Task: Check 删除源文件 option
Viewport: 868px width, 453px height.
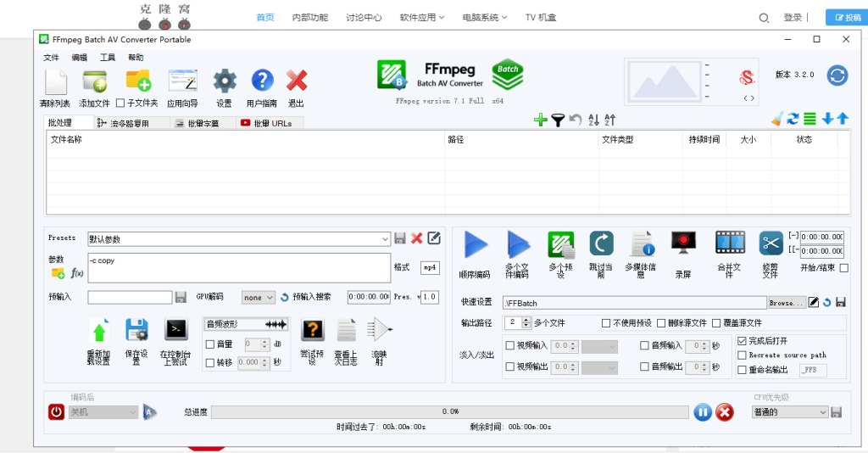Action: pyautogui.click(x=661, y=323)
